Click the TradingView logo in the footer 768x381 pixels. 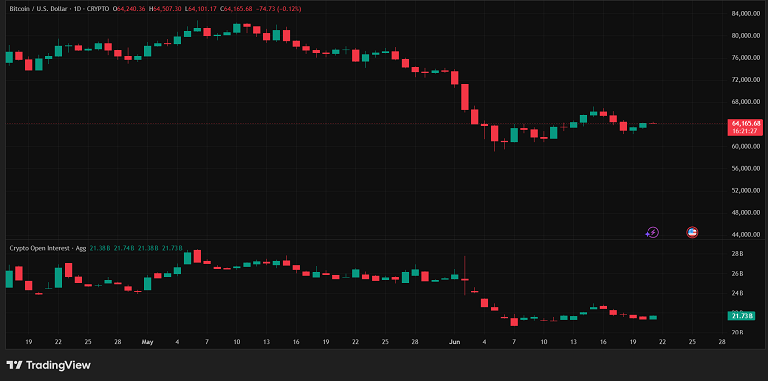48,365
